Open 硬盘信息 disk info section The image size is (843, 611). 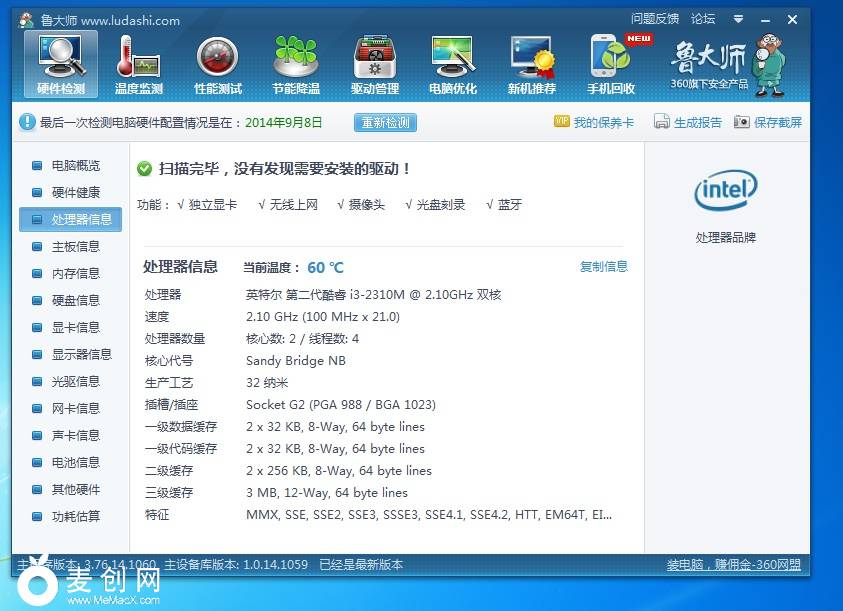[x=75, y=300]
